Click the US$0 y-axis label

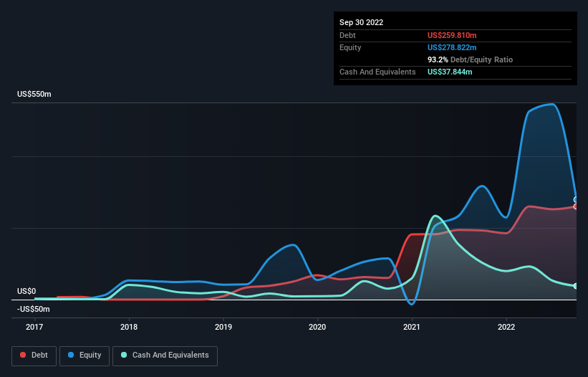tap(26, 292)
